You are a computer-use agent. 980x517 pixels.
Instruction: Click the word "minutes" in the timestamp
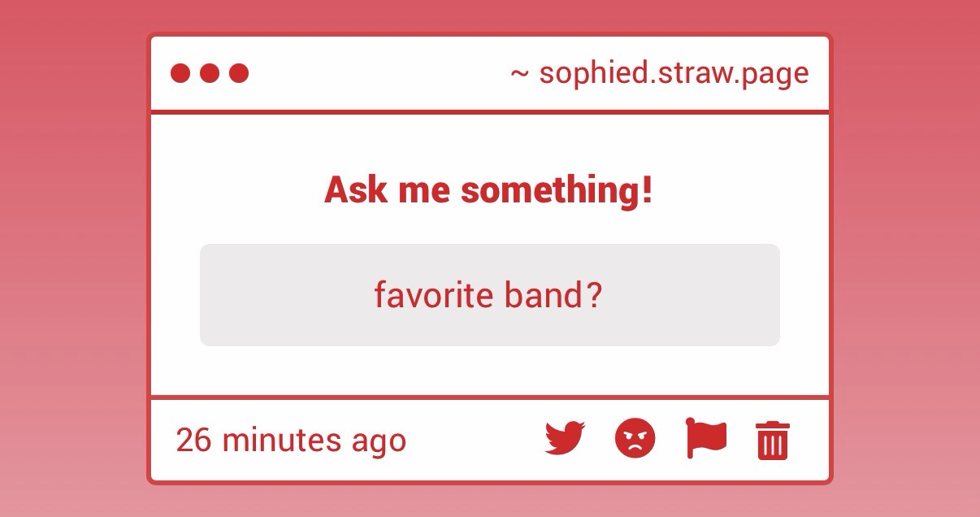point(281,441)
